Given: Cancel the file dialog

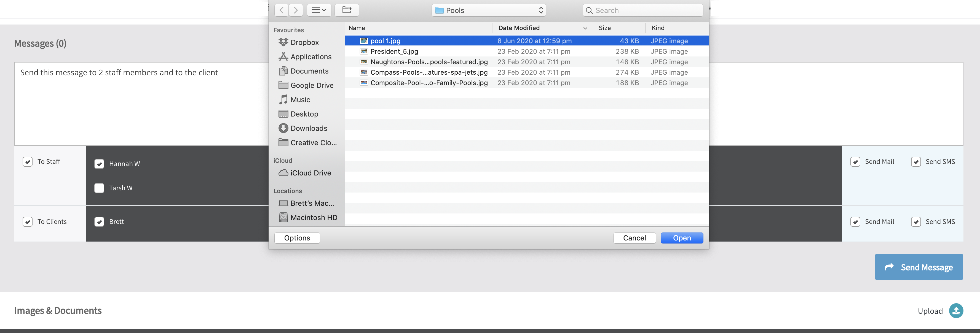Looking at the screenshot, I should pyautogui.click(x=634, y=238).
